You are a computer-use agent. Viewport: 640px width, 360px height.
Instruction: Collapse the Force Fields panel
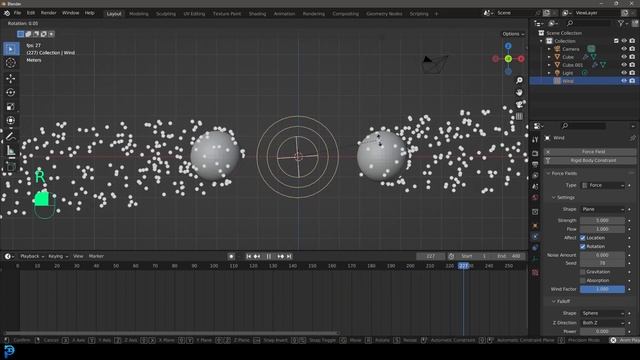548,173
